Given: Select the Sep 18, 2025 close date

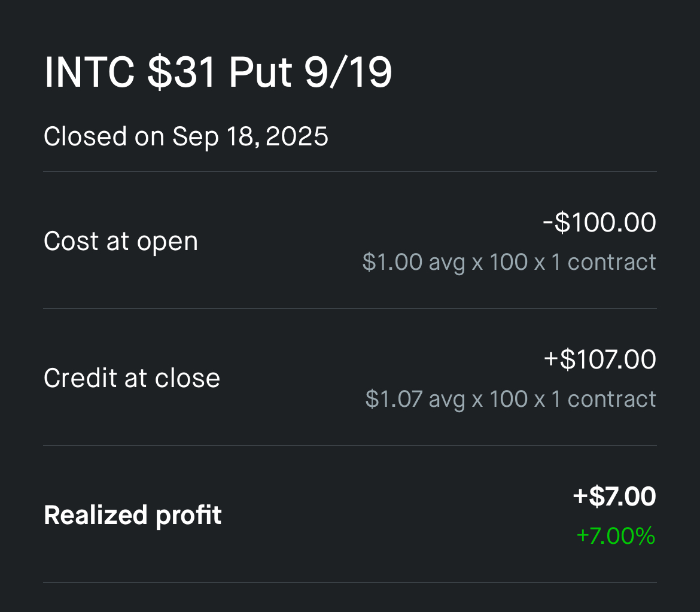Looking at the screenshot, I should pyautogui.click(x=251, y=136).
